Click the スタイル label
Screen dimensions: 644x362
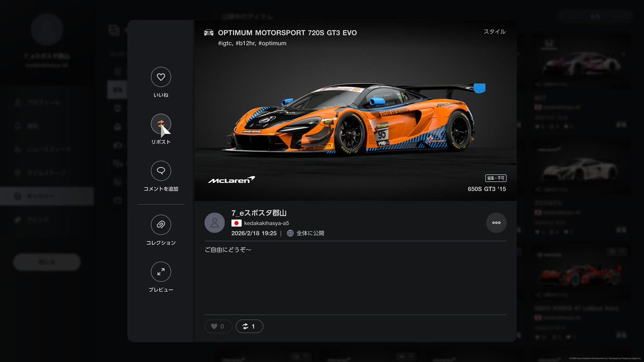point(495,32)
